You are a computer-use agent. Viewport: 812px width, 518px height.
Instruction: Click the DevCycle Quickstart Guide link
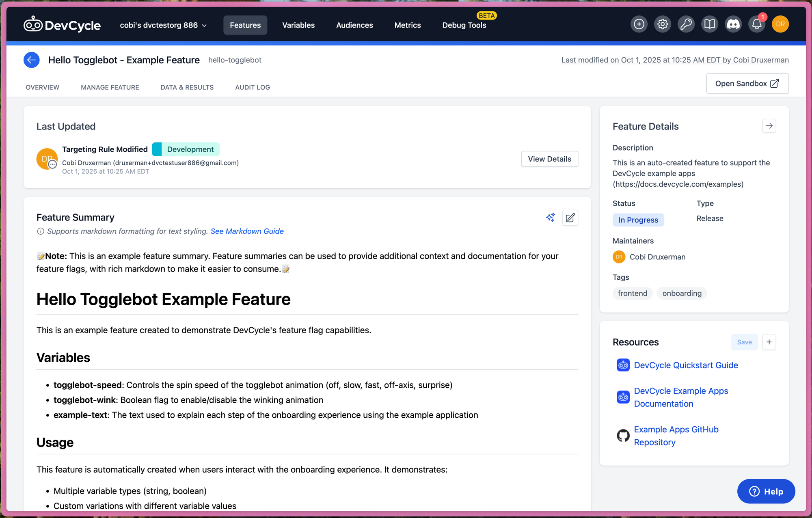point(686,365)
